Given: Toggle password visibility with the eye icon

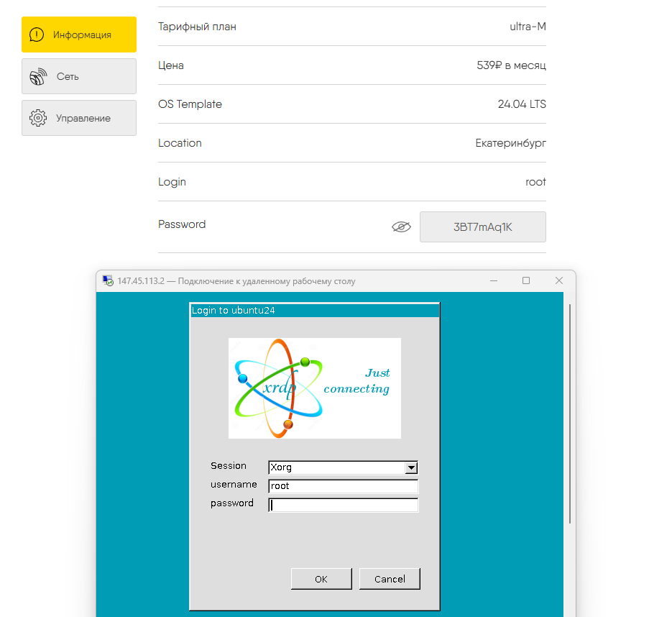Looking at the screenshot, I should point(401,227).
